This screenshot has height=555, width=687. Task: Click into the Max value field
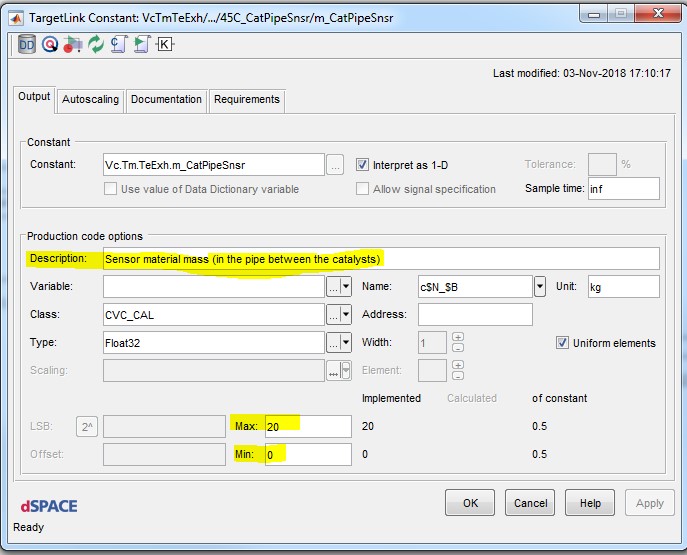click(305, 426)
